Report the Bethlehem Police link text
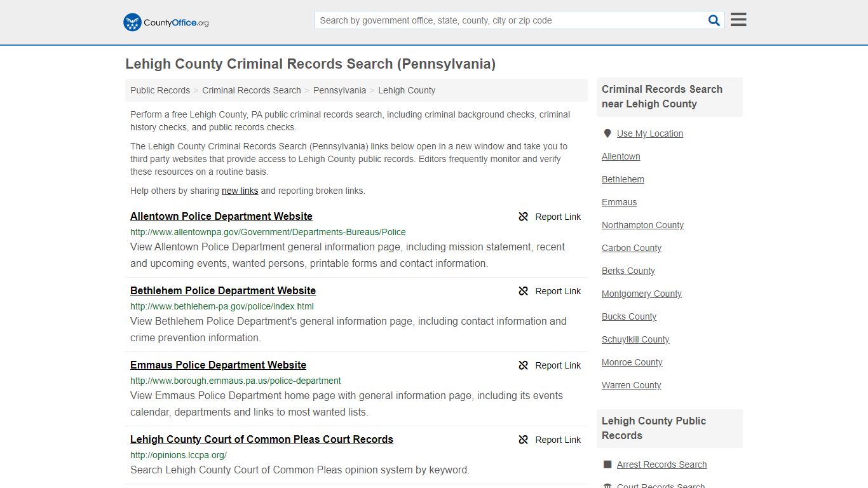This screenshot has width=868, height=488. [558, 291]
